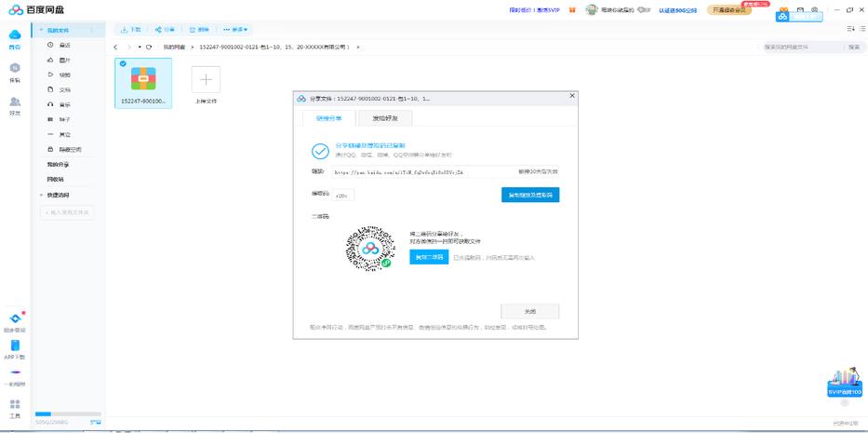Click the Upload File plus tile
The height and width of the screenshot is (433, 868).
pos(206,80)
